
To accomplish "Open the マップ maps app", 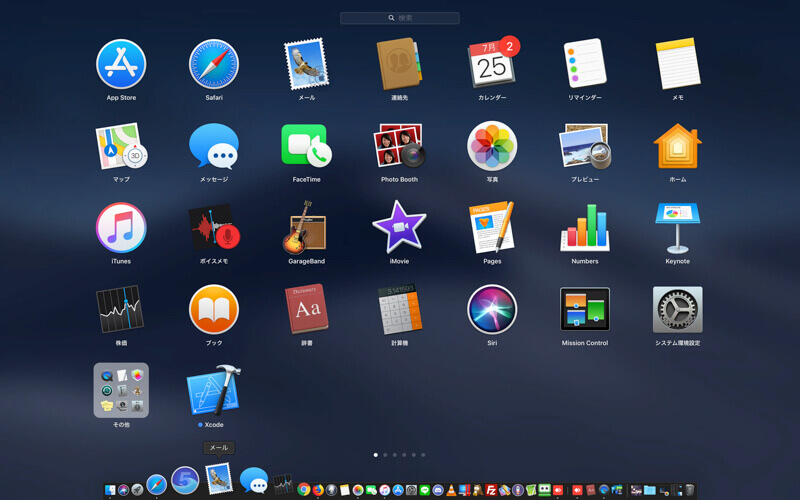I will point(121,146).
